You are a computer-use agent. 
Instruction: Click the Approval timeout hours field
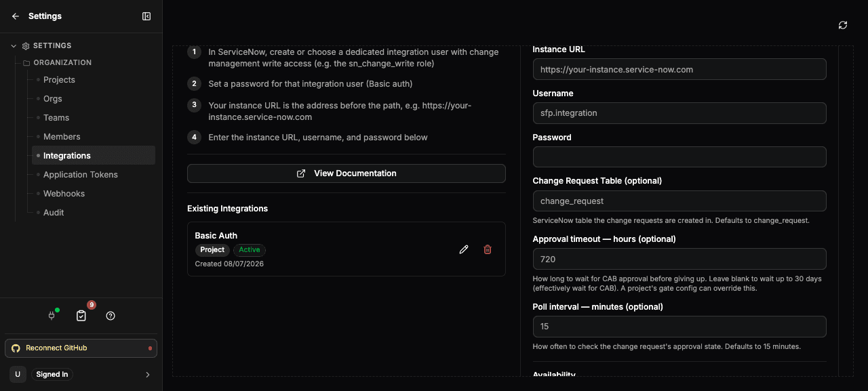(x=679, y=259)
